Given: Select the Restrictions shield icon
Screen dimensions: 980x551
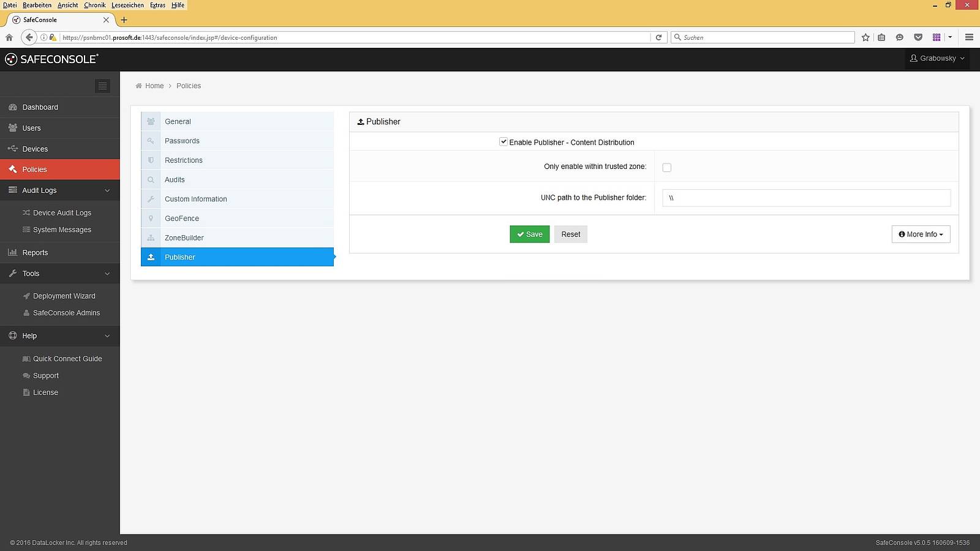Looking at the screenshot, I should coord(151,160).
